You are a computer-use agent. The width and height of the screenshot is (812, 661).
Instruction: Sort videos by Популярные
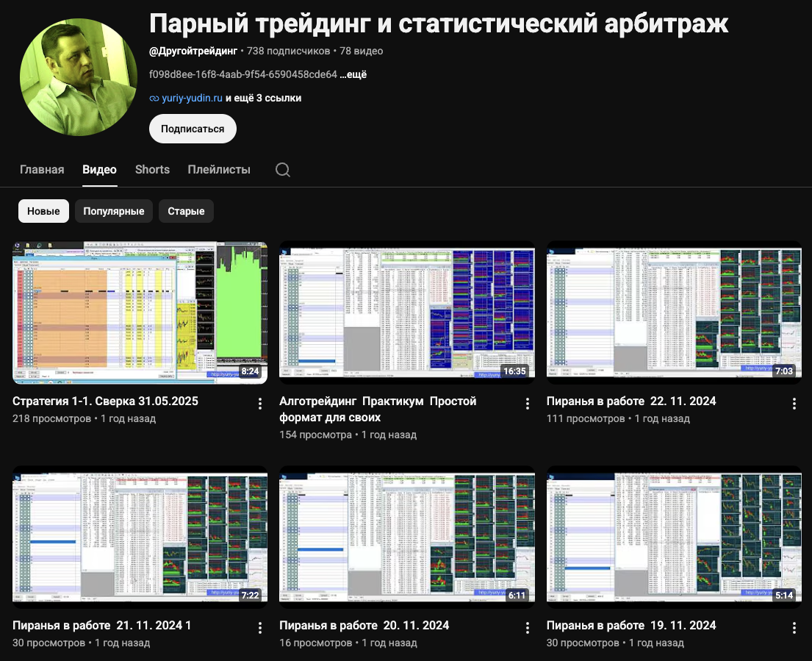pyautogui.click(x=114, y=211)
